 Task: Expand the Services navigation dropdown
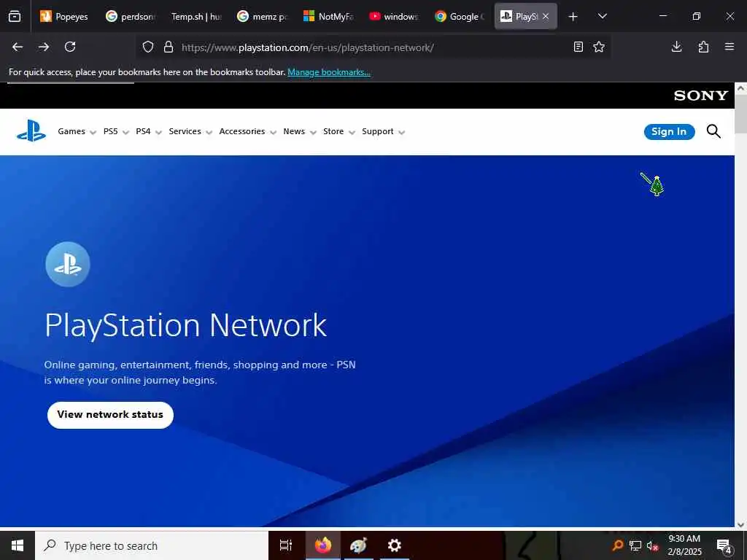(x=190, y=131)
